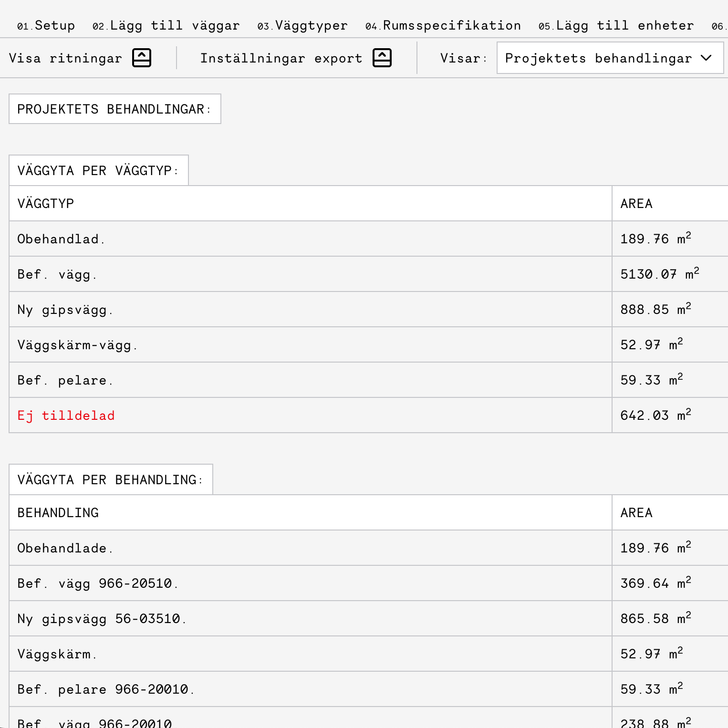Viewport: 728px width, 728px height.
Task: Click the export icon next to Visa ritningar
Action: (x=141, y=58)
